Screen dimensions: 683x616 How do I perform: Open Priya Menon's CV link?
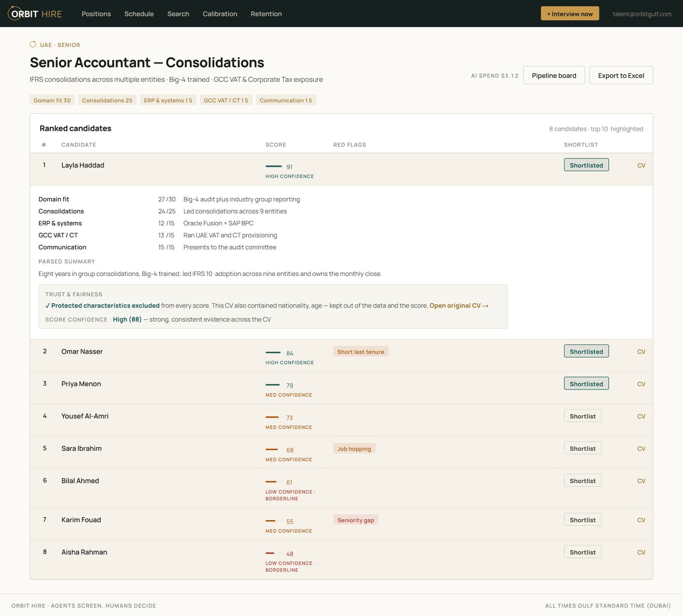pyautogui.click(x=641, y=384)
